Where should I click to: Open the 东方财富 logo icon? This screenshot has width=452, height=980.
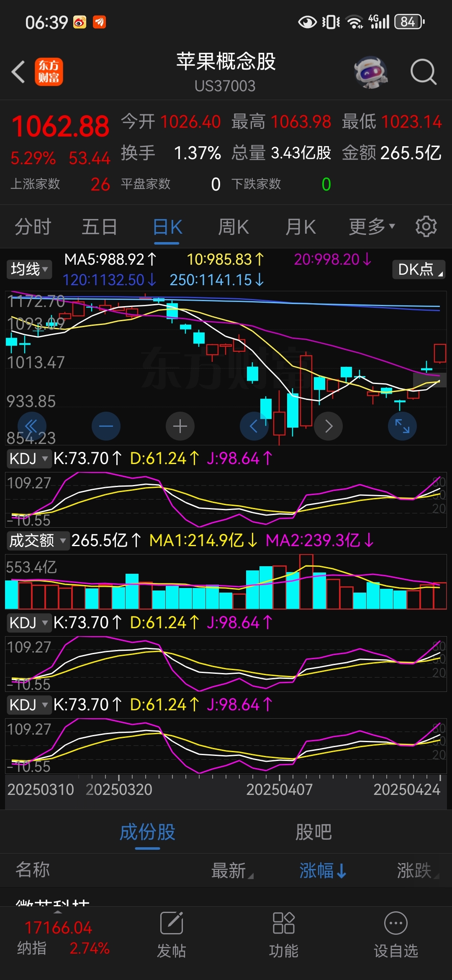49,72
